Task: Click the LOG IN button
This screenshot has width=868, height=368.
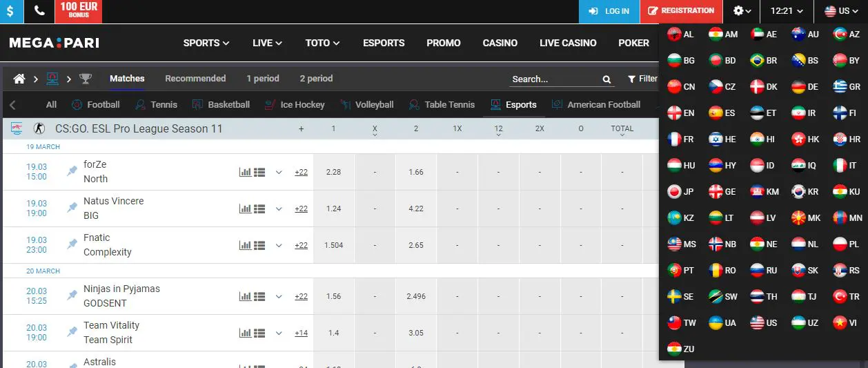Action: [x=609, y=11]
